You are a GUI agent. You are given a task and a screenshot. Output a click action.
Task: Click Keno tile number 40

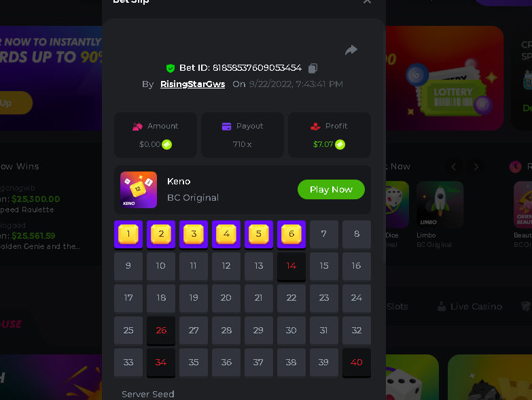coord(357,363)
